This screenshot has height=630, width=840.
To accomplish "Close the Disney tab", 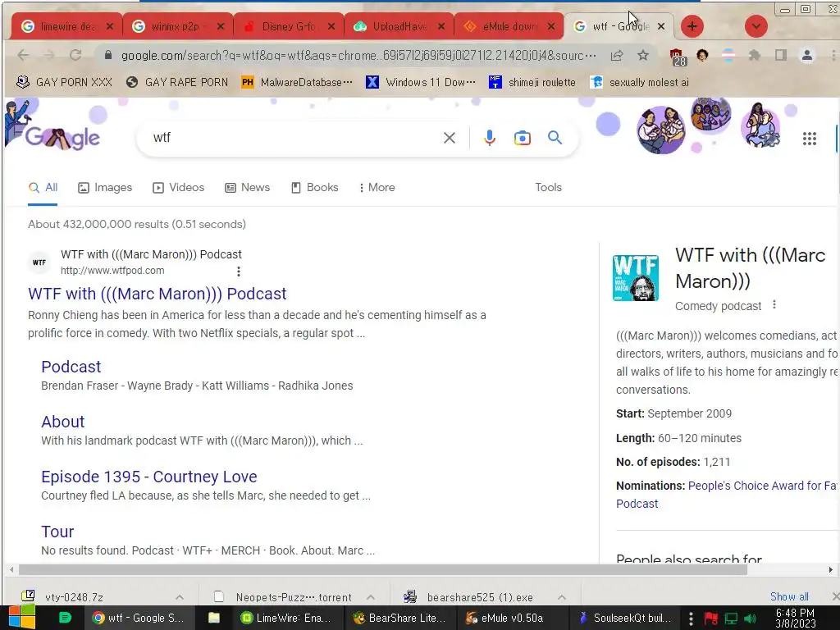I will pyautogui.click(x=331, y=26).
